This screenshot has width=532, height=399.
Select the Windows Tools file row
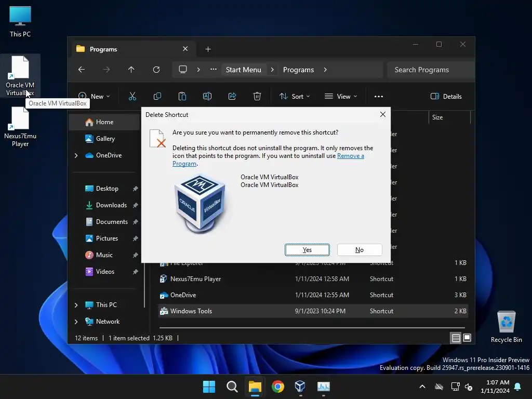click(x=313, y=311)
